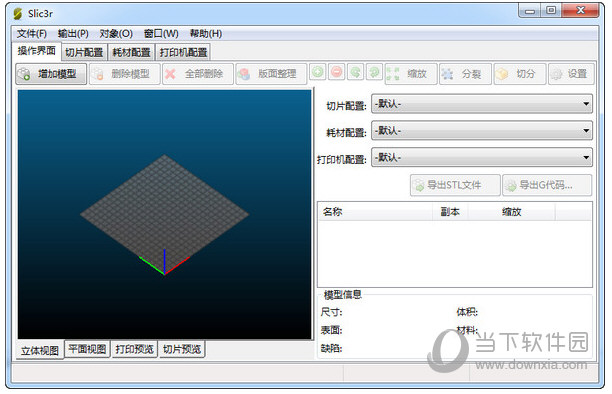The width and height of the screenshot is (612, 394).
Task: Click the 副本 column header
Action: [x=450, y=212]
